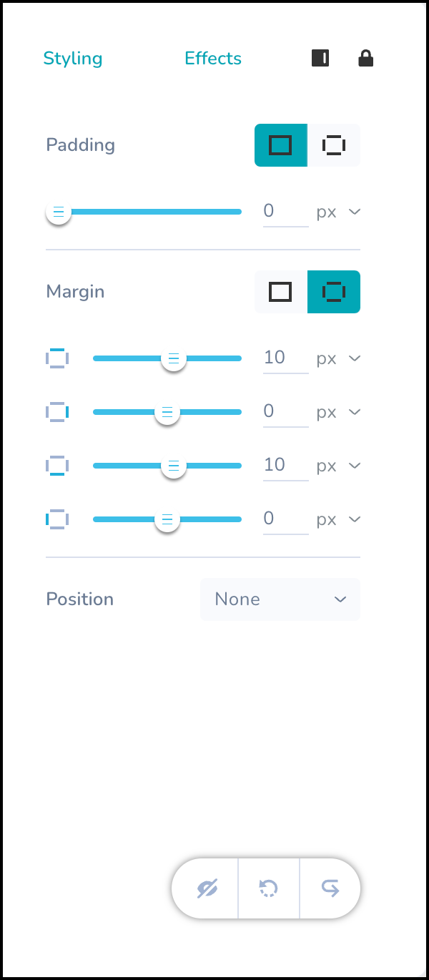Click the Padding slider handle

coord(59,212)
